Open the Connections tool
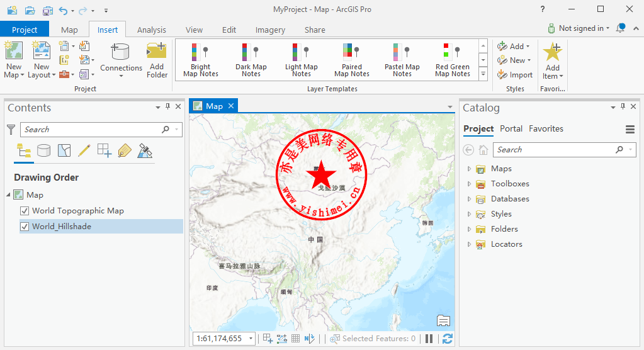 coord(121,60)
